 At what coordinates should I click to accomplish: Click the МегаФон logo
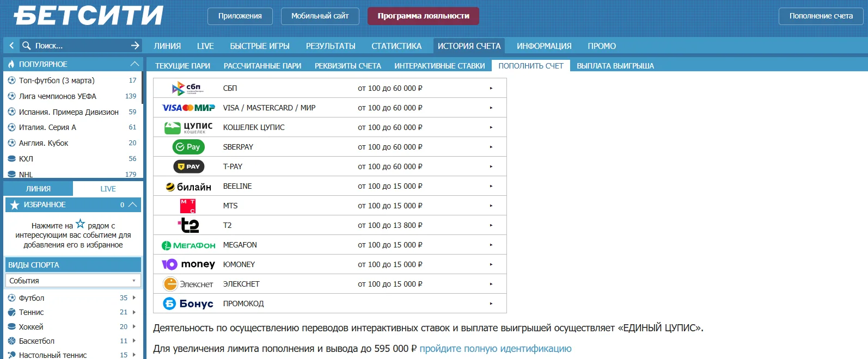(188, 245)
